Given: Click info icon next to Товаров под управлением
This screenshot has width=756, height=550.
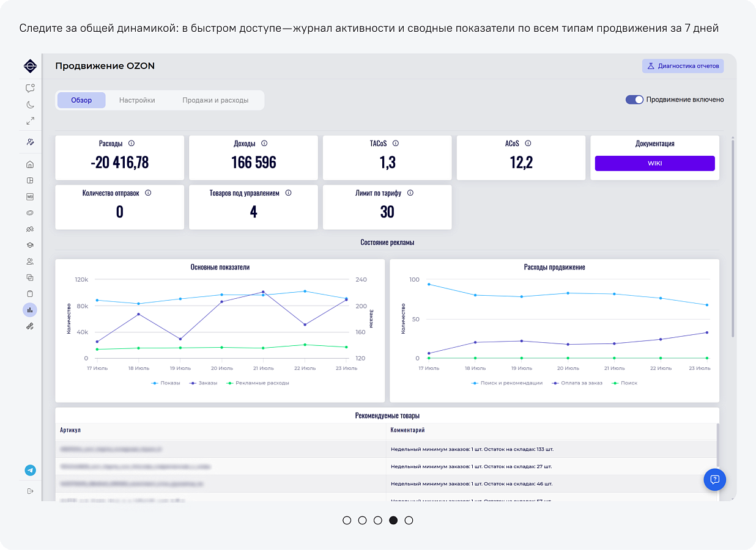Looking at the screenshot, I should click(x=288, y=193).
